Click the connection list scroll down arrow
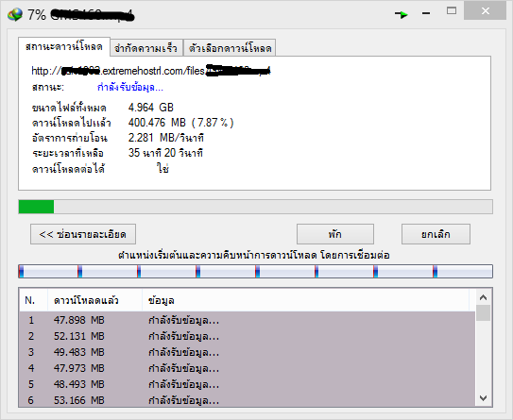Viewport: 513px width, 420px height. pyautogui.click(x=483, y=398)
